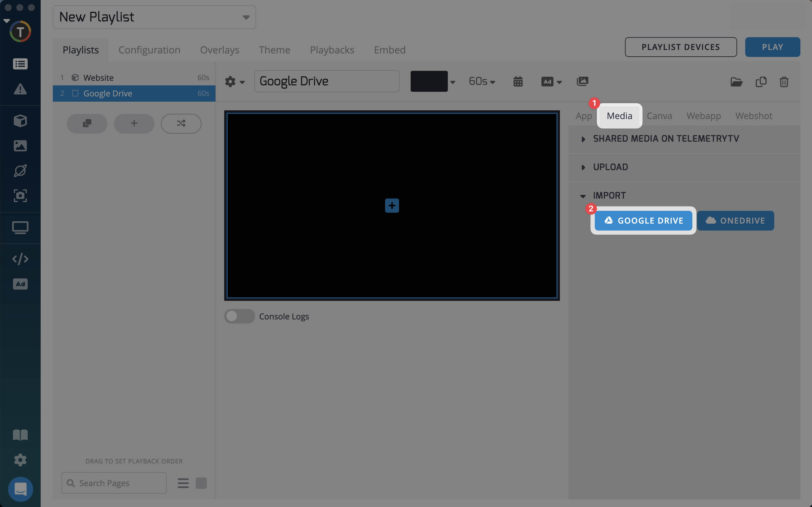This screenshot has width=812, height=507.
Task: Toggle the Console Logs switch
Action: (x=239, y=316)
